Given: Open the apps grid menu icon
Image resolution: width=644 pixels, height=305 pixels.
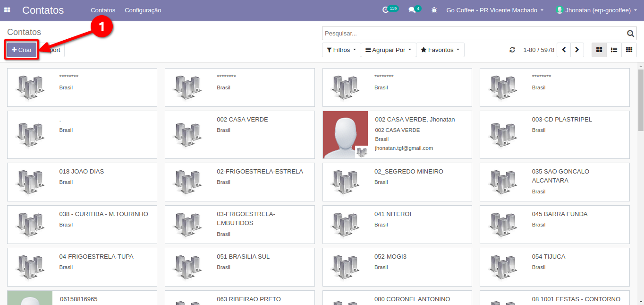Looking at the screenshot, I should pos(7,10).
